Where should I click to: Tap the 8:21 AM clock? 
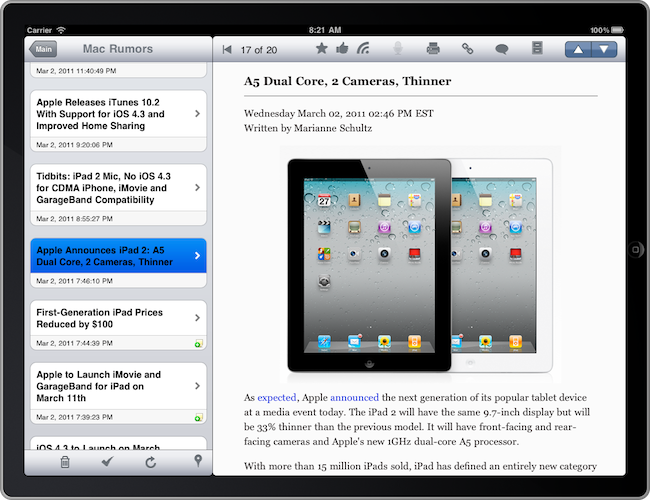tap(325, 30)
